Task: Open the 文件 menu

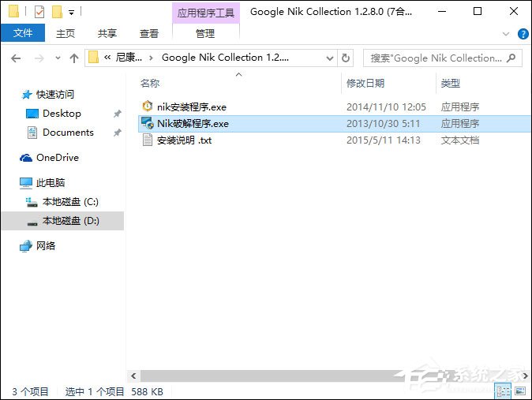Action: point(23,33)
